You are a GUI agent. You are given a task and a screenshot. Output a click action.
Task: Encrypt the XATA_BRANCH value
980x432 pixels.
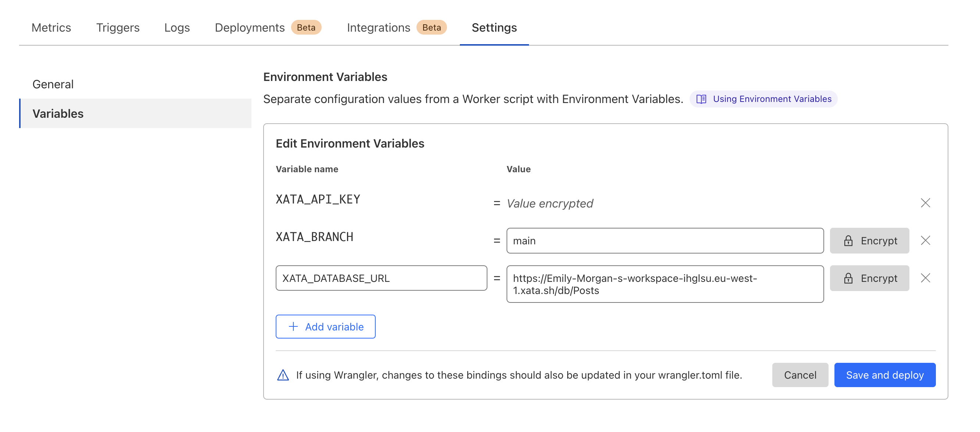869,240
